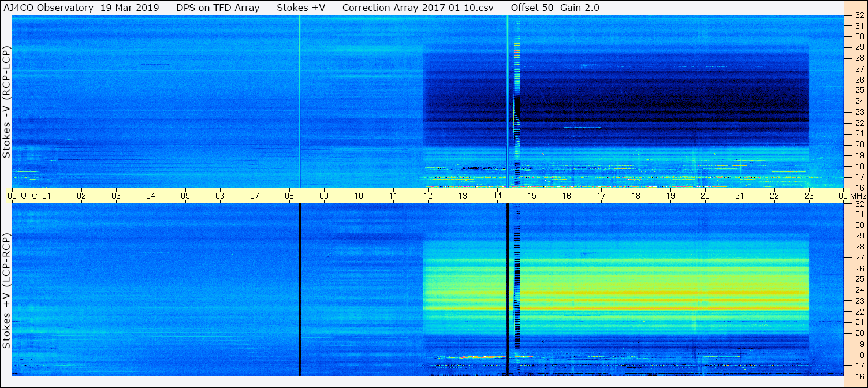
Task: Select hour 10 on the UTC time axis
Action: click(359, 196)
